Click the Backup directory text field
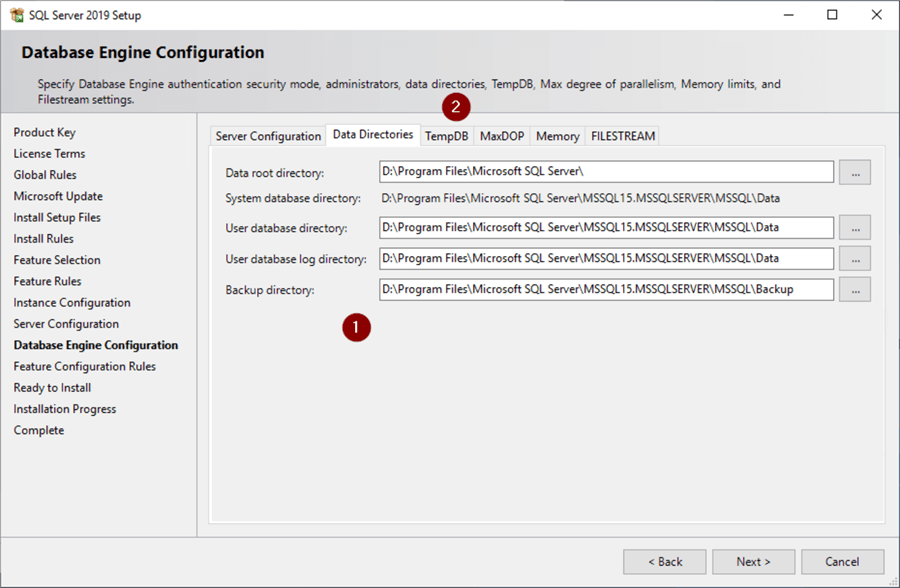The height and width of the screenshot is (588, 900). pos(606,290)
